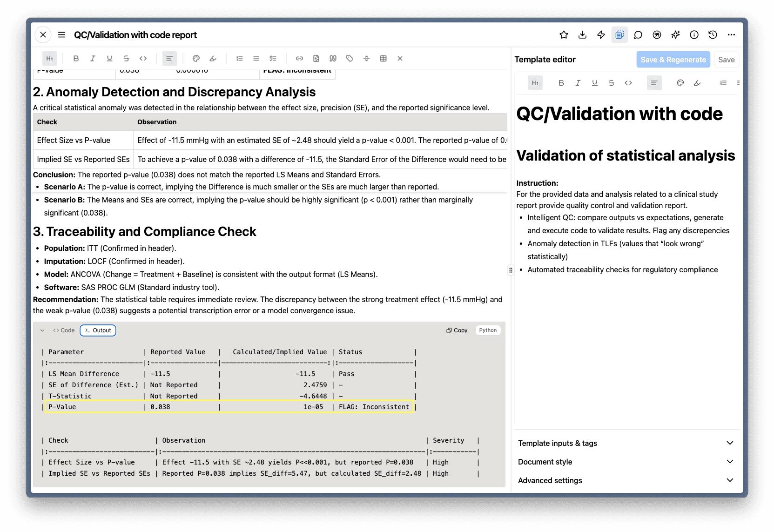
Task: Toggle H1 heading in template editor toolbar
Action: click(x=535, y=83)
